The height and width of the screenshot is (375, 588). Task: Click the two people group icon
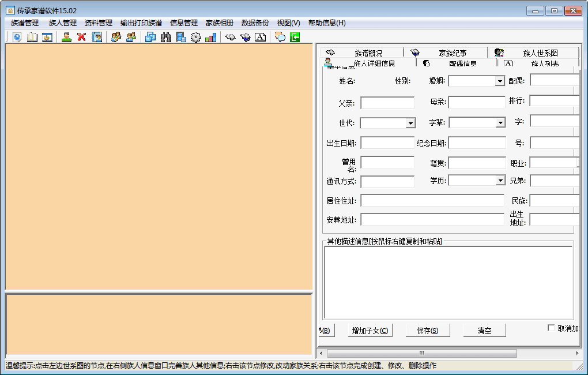tap(131, 37)
